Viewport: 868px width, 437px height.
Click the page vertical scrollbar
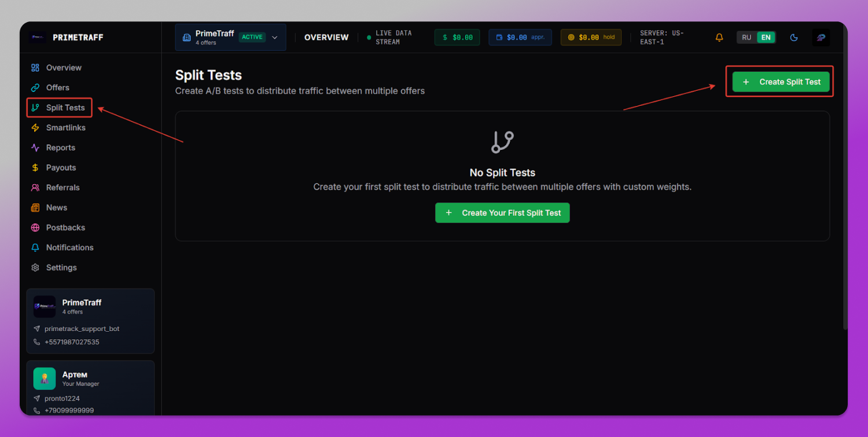pyautogui.click(x=845, y=191)
